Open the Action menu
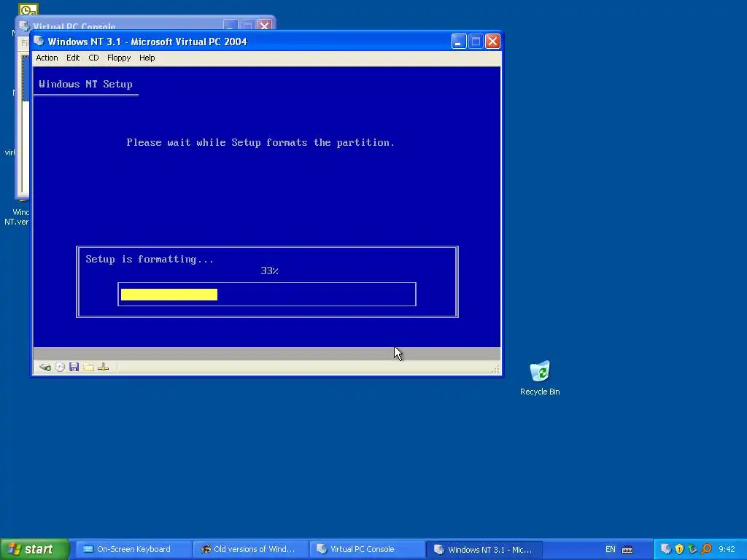This screenshot has height=560, width=747. [47, 58]
